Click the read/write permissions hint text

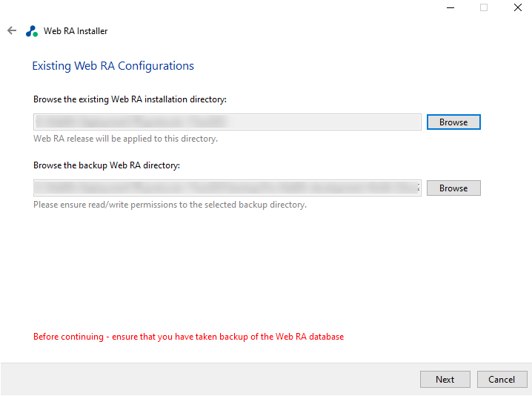click(x=170, y=205)
